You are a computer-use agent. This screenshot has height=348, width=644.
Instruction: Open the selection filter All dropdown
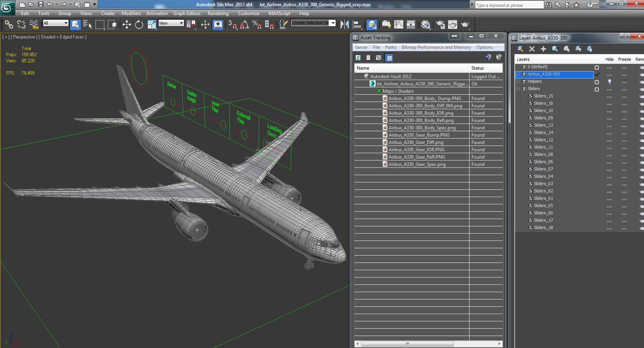click(56, 23)
